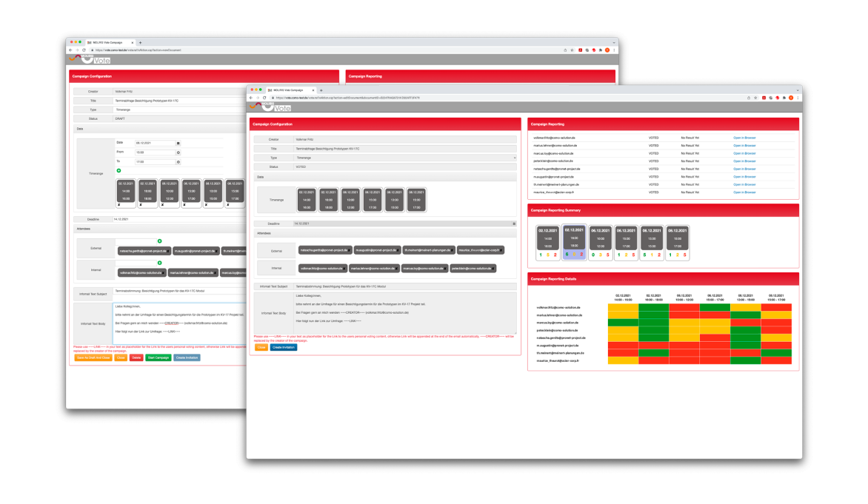Click Save As Draft And Close
Viewport: 868px width, 504px height.
[93, 357]
